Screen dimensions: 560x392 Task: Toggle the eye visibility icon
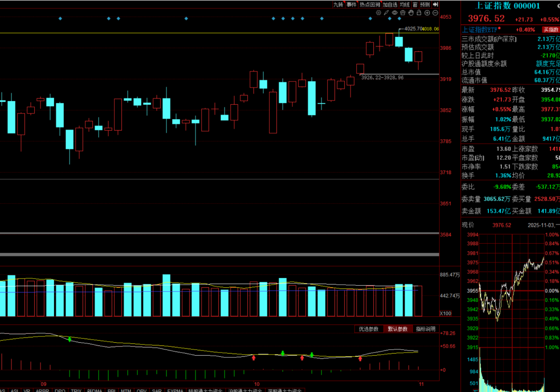tap(395, 12)
